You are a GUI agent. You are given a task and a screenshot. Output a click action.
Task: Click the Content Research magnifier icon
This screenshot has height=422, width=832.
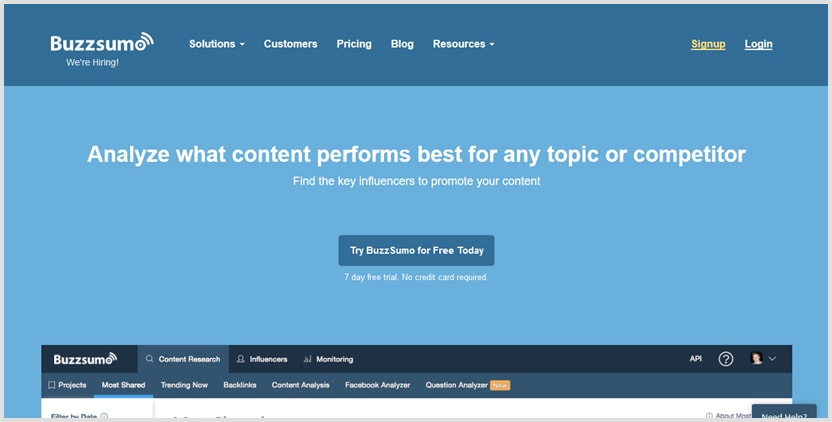(x=150, y=359)
